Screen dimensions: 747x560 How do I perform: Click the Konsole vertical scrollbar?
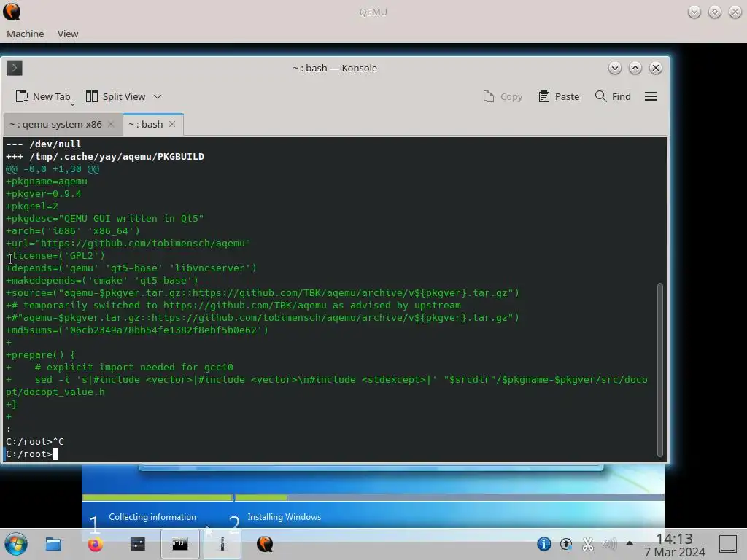click(x=659, y=370)
